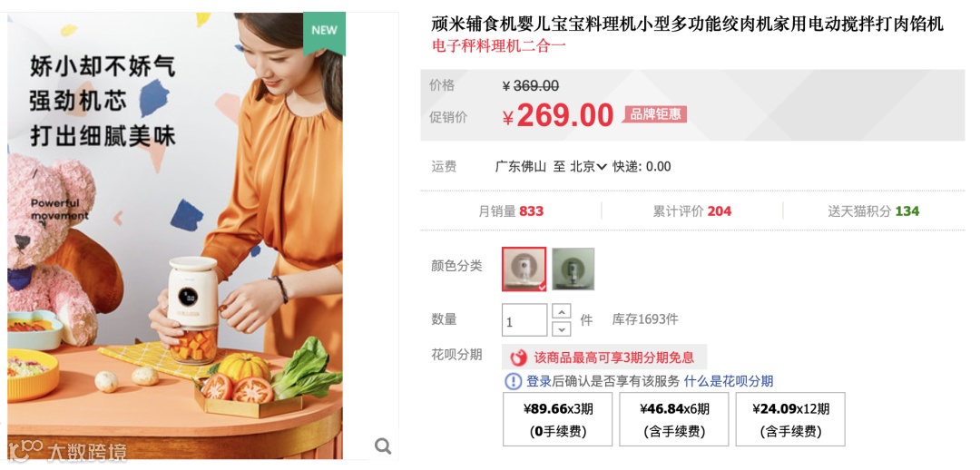The height and width of the screenshot is (470, 980).
Task: Open the 什么是花呗分期 help link
Action: pos(728,381)
